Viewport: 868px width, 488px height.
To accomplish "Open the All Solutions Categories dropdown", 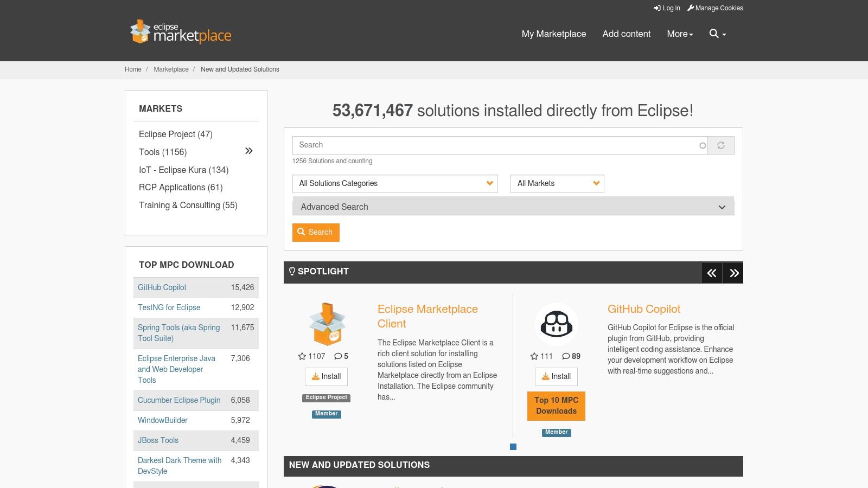I will click(394, 184).
